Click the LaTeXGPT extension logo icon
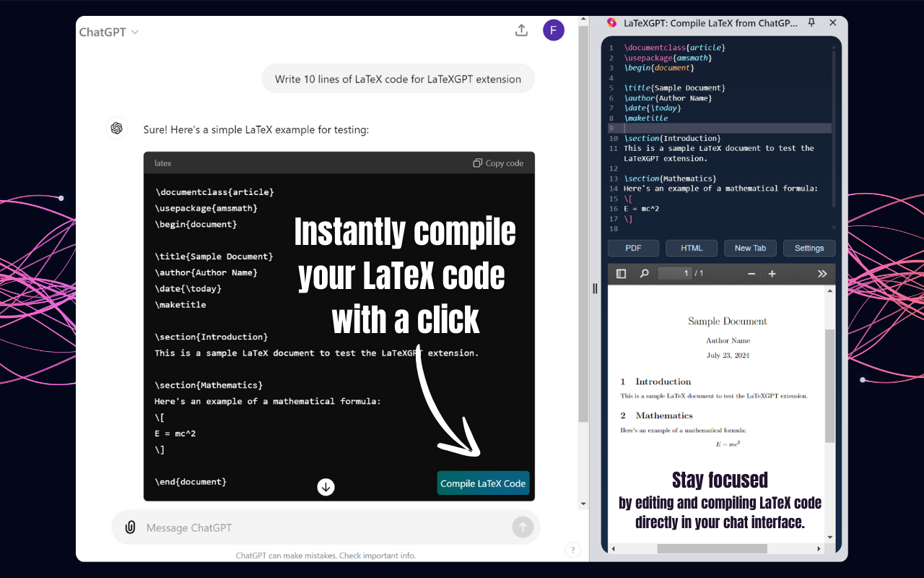 click(x=612, y=23)
